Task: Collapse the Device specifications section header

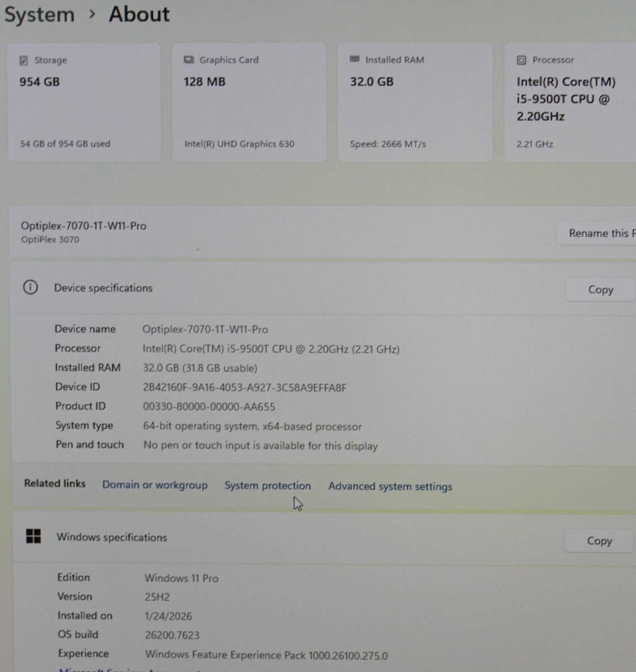Action: pyautogui.click(x=323, y=288)
